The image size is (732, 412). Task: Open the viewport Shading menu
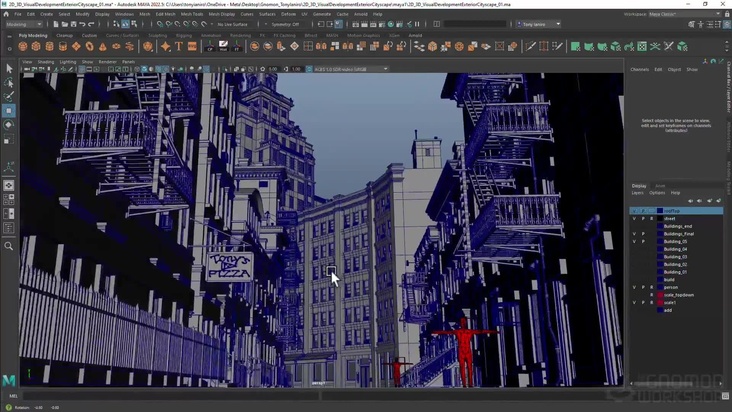point(46,62)
